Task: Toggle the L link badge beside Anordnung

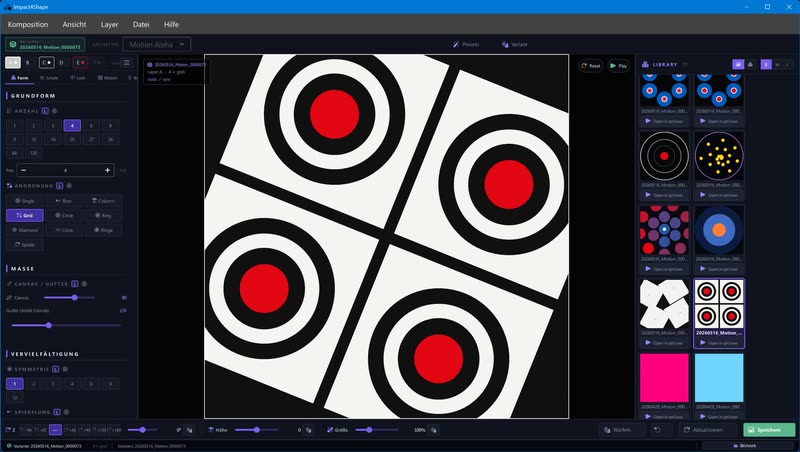Action: pyautogui.click(x=60, y=186)
